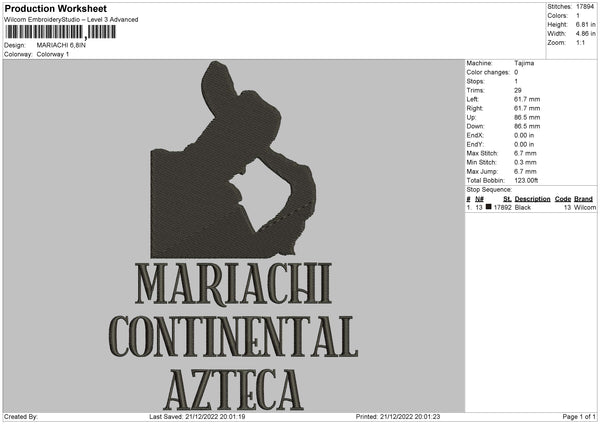The image size is (600, 424).
Task: Select design name 'MARIACHI 6,8IN'
Action: click(x=61, y=45)
